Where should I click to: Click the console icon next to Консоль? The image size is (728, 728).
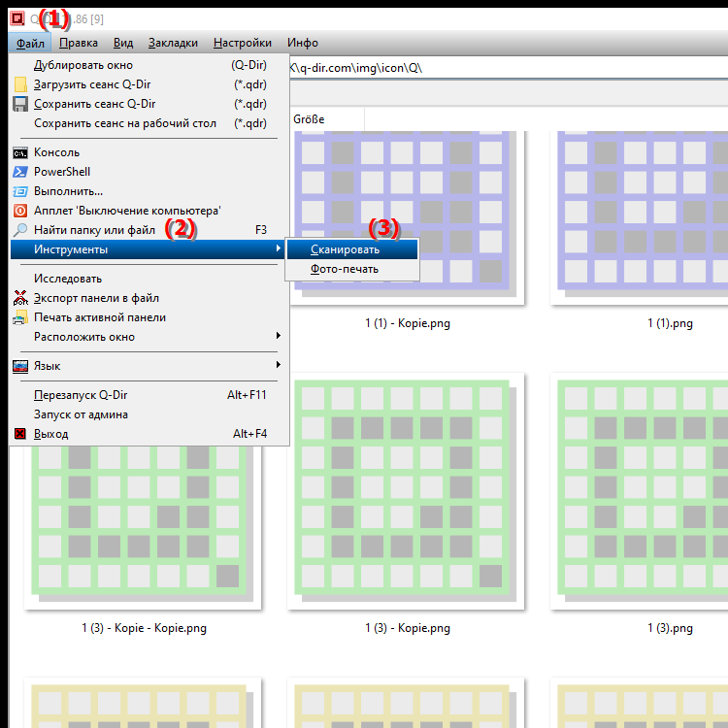(20, 152)
